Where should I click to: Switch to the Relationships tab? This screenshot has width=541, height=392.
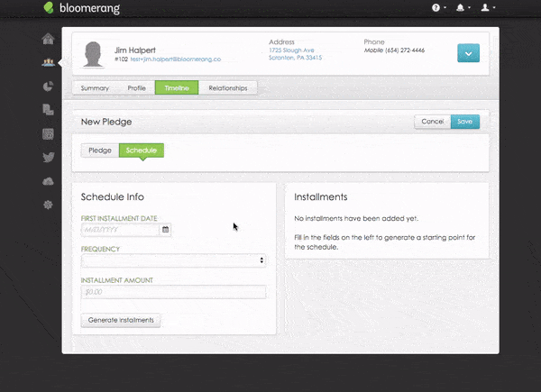227,88
